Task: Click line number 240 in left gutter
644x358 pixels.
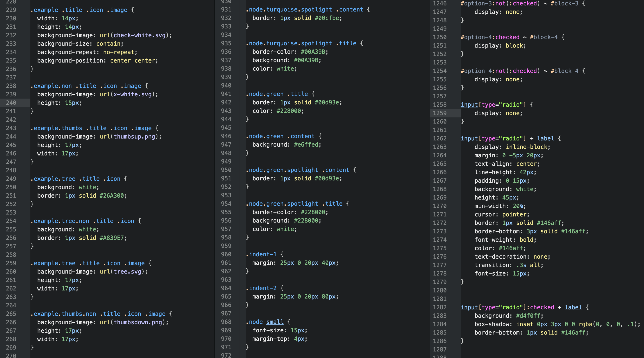Action: [11, 103]
